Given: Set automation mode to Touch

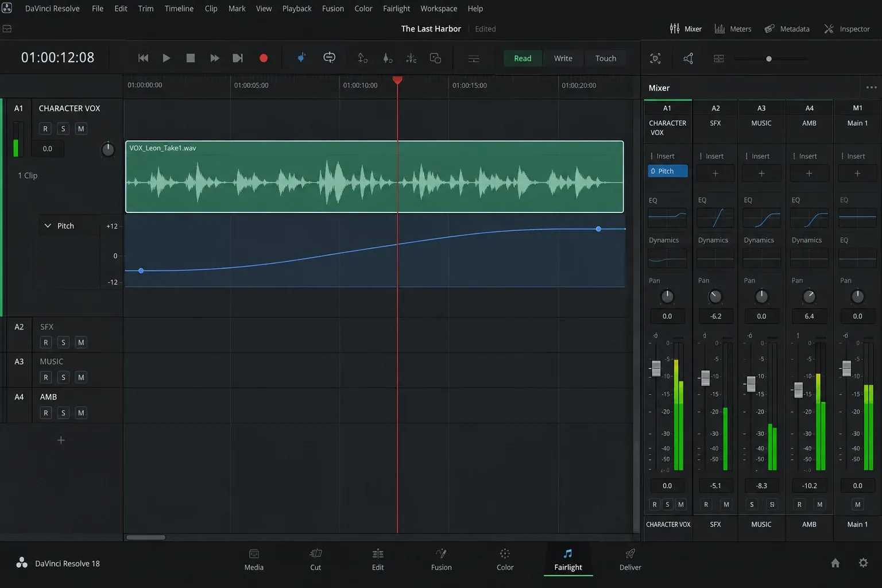Looking at the screenshot, I should tap(605, 59).
